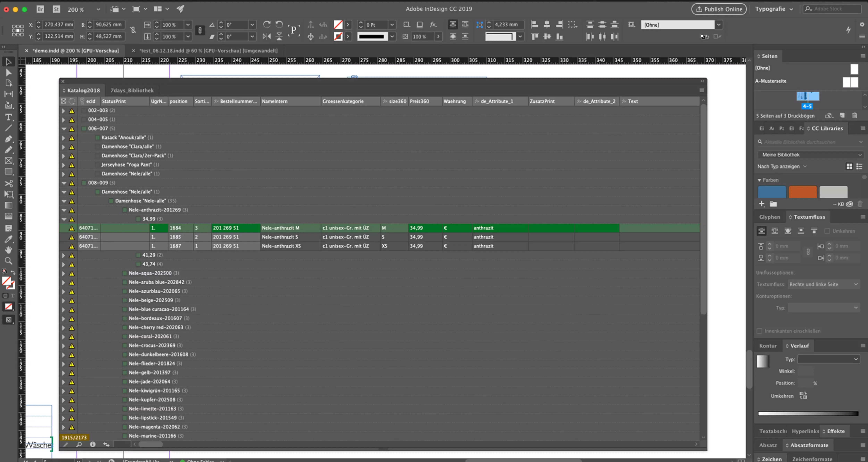Enable the Umkehren checkbox in Textumfluss
Viewport: 868px width, 462px height.
pos(827,231)
